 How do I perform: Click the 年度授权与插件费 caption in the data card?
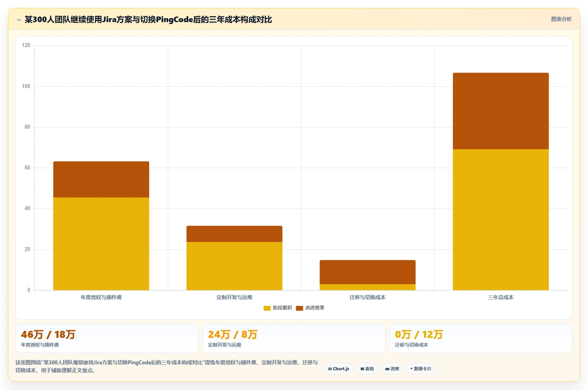[40, 345]
